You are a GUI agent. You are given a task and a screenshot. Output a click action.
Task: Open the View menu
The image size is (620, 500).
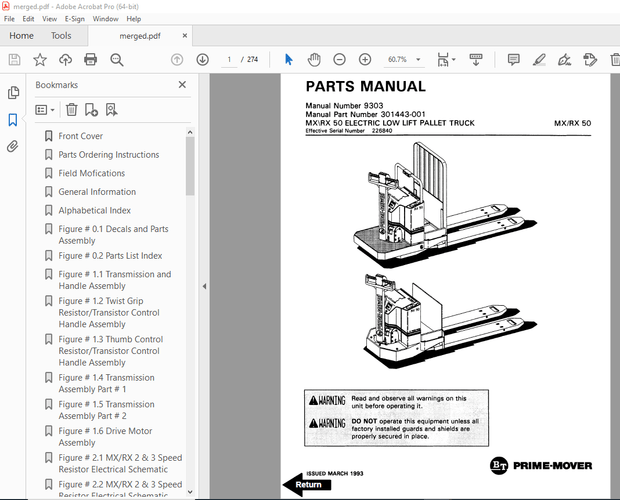pos(49,19)
